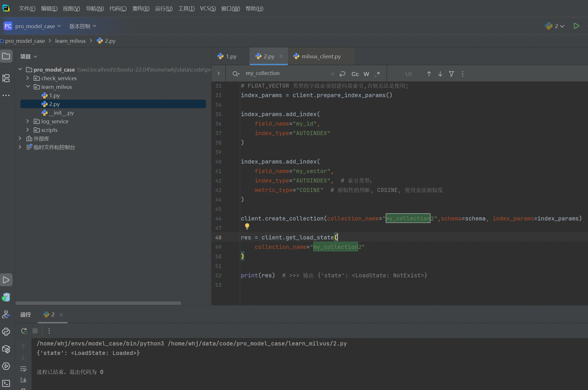This screenshot has width=588, height=390.
Task: Open the 重构(R) menu
Action: pos(141,9)
